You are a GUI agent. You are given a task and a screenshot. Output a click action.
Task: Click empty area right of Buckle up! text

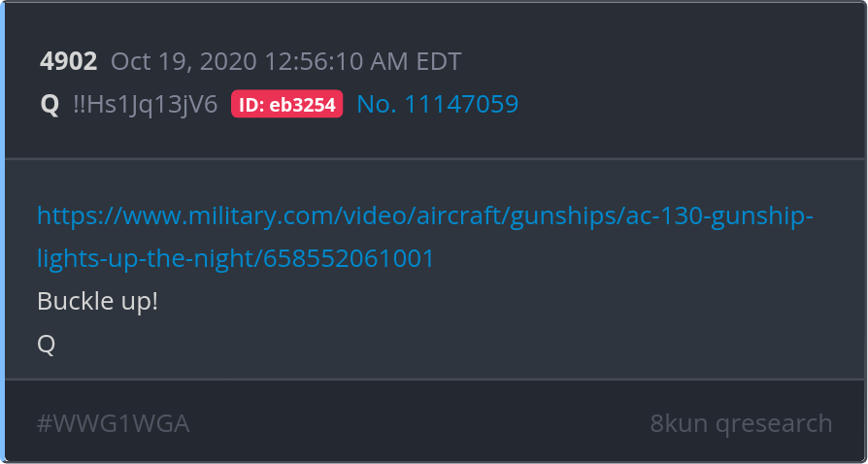[498, 301]
